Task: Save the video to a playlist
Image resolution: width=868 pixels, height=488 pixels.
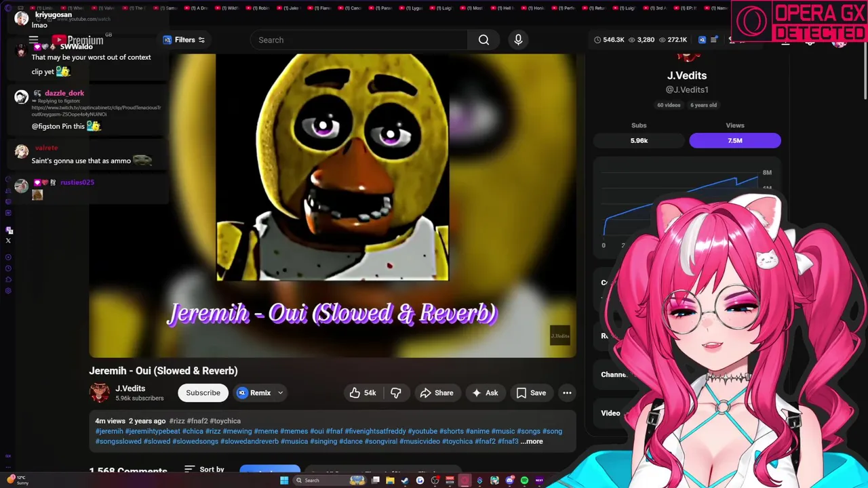Action: (x=531, y=393)
